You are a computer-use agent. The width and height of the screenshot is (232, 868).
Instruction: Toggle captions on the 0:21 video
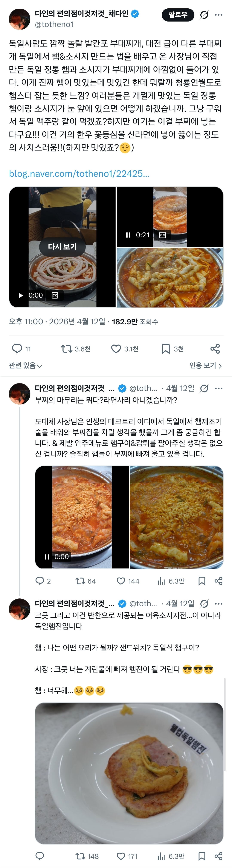[162, 235]
